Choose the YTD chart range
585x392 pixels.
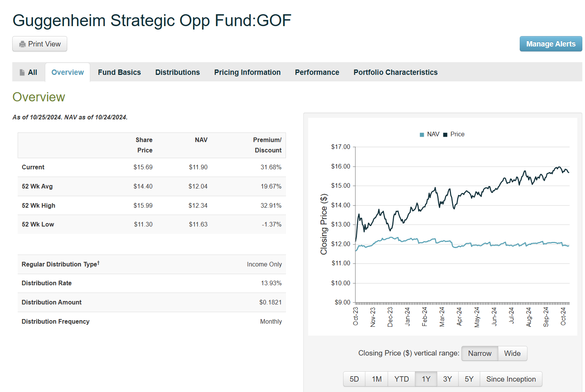[x=401, y=379]
